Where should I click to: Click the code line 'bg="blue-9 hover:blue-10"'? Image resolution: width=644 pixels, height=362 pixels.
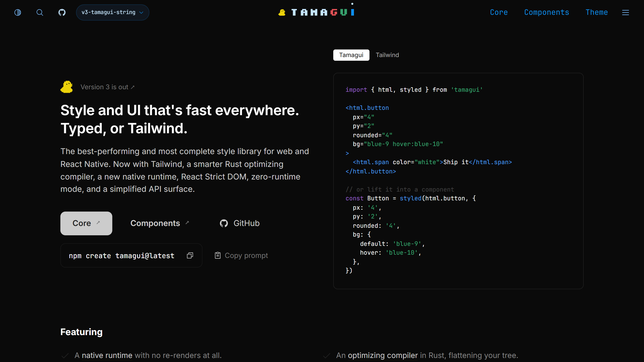point(398,144)
